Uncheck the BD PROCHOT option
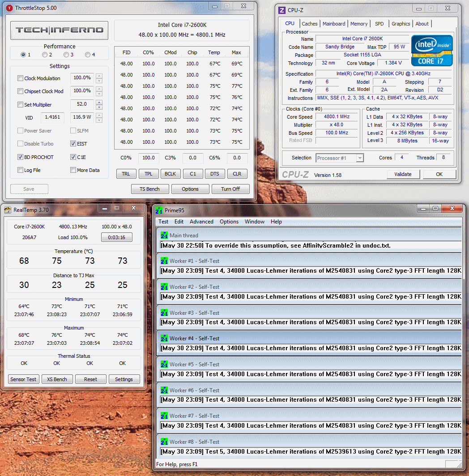 click(20, 157)
